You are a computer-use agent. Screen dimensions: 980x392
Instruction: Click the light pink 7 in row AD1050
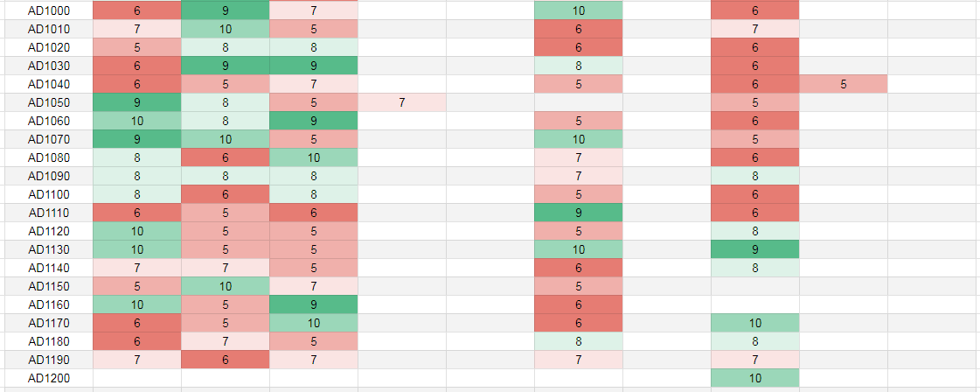click(x=401, y=103)
